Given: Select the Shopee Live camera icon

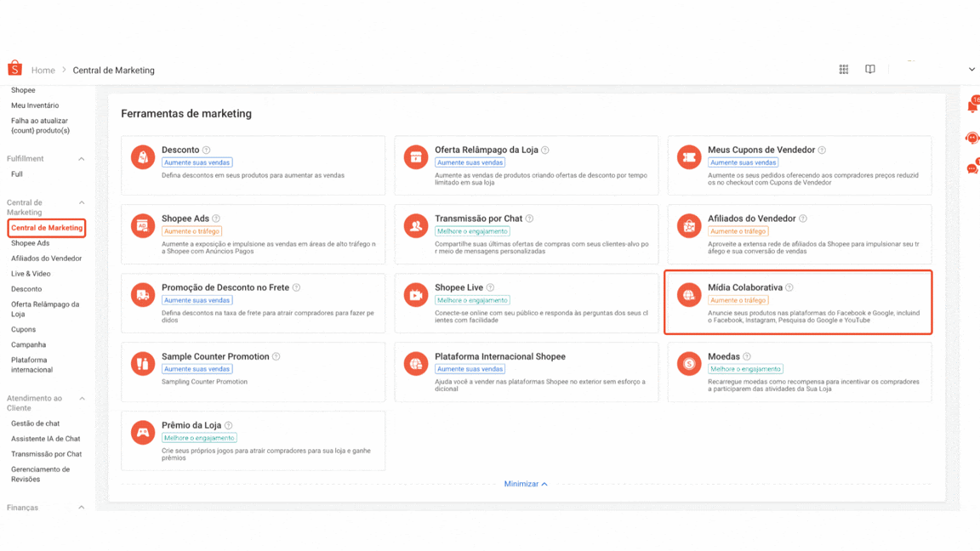Looking at the screenshot, I should tap(415, 294).
